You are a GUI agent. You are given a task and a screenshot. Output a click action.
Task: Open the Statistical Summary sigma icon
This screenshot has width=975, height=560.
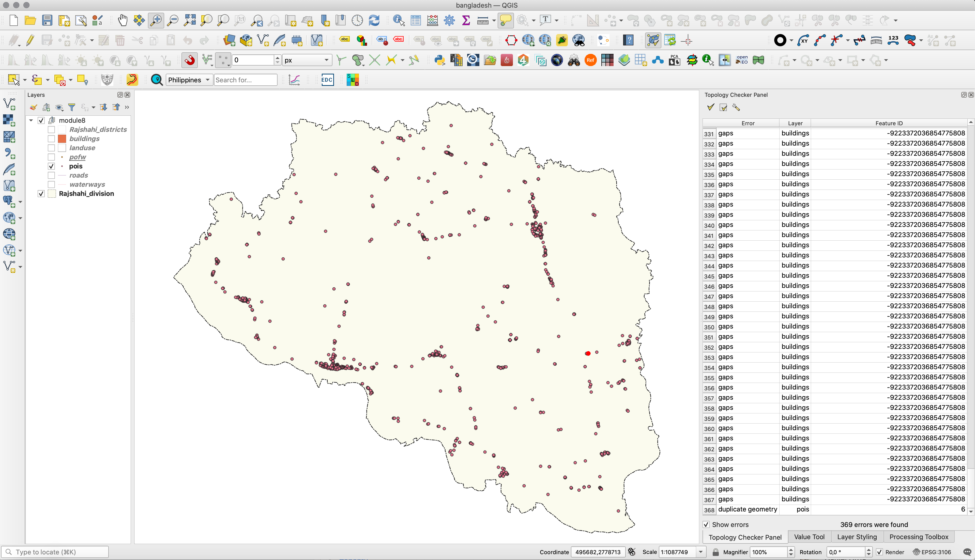tap(466, 20)
